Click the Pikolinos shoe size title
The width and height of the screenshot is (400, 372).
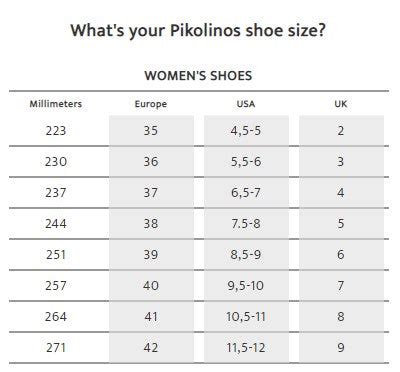tap(198, 31)
